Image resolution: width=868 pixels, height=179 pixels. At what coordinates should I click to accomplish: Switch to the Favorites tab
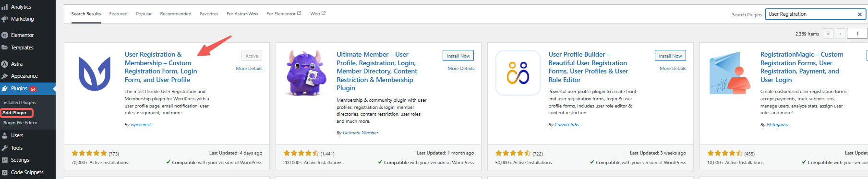[x=209, y=14]
